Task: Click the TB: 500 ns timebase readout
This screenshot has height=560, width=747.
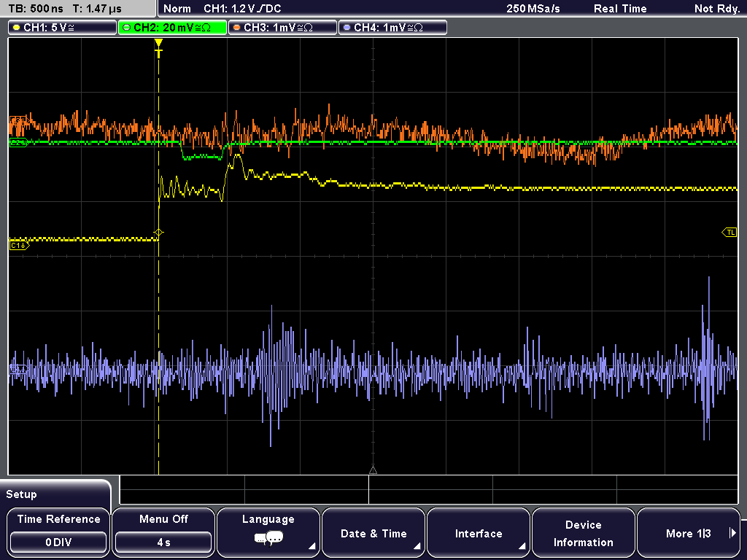Action: (36, 9)
